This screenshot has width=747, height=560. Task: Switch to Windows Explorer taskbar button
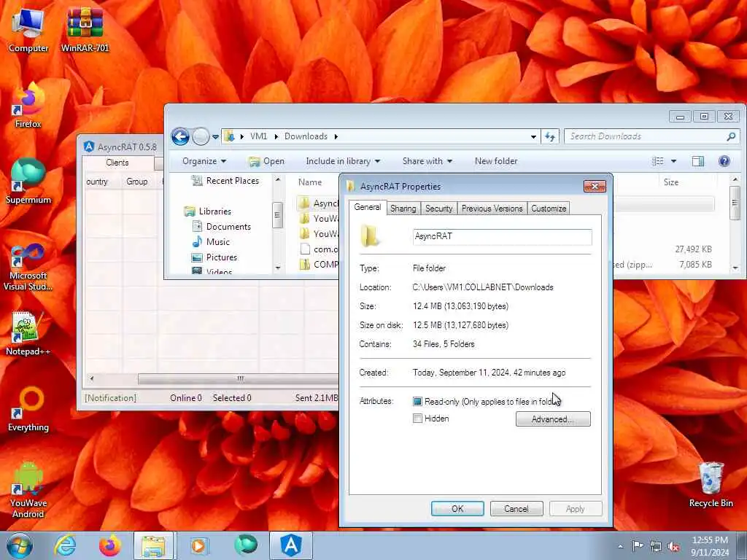155,545
